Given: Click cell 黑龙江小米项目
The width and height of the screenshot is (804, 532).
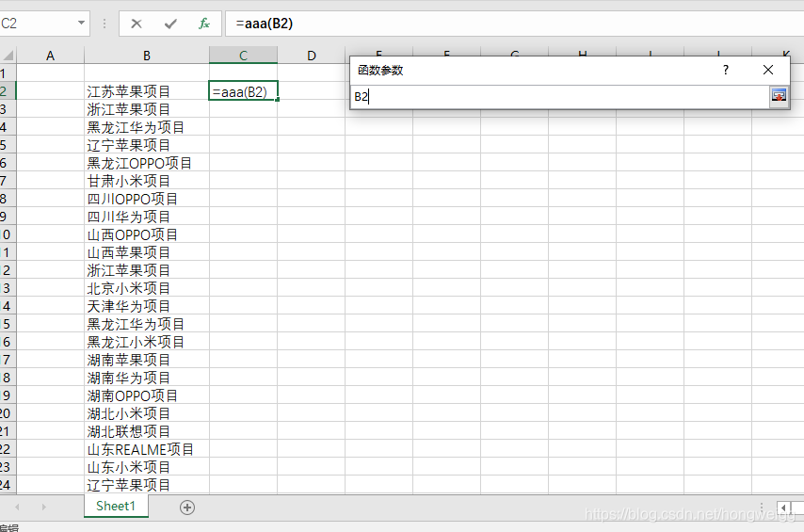Looking at the screenshot, I should coord(147,342).
